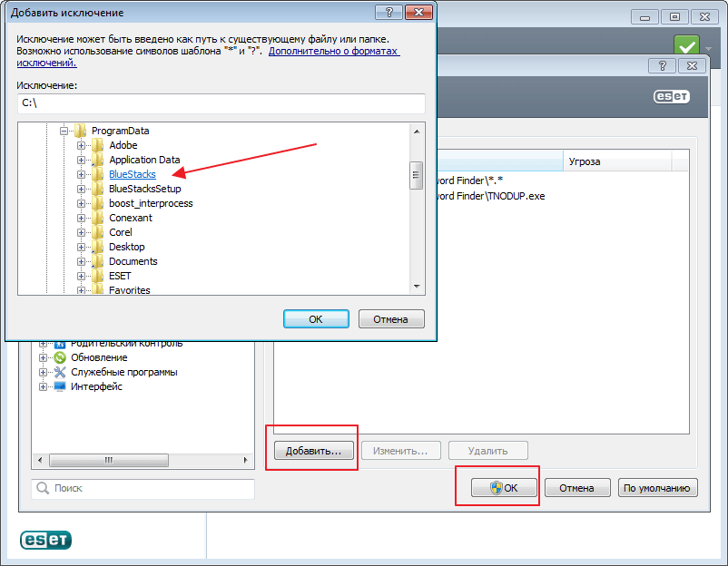Collapse the ProgramData folder node
This screenshot has height=566, width=728.
(64, 131)
